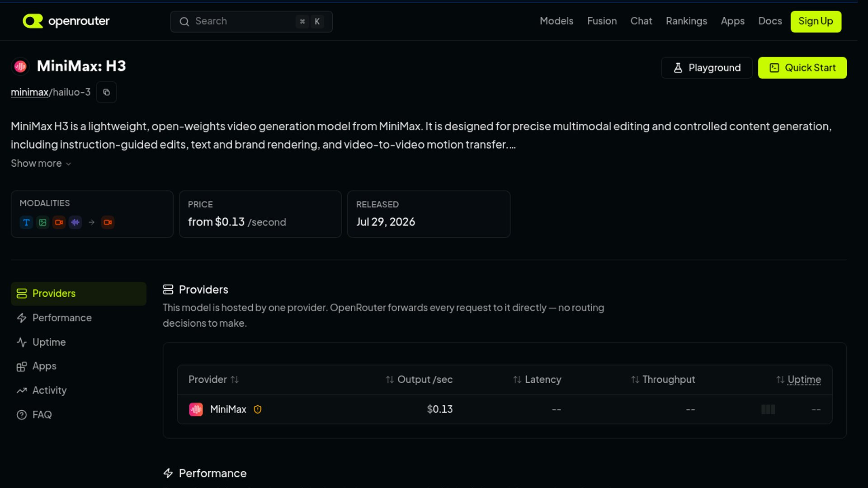Copy the minimax/hailuo-3 model slug
This screenshot has width=868, height=488.
pyautogui.click(x=106, y=92)
